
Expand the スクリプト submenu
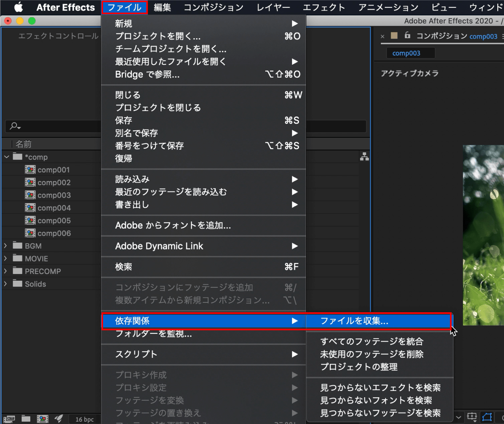point(203,354)
